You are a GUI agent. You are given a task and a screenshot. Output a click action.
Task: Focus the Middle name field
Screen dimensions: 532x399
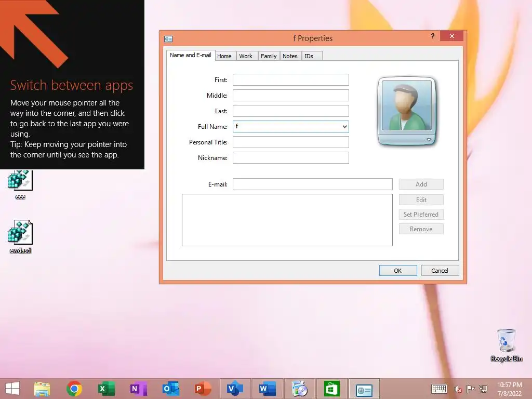(291, 96)
